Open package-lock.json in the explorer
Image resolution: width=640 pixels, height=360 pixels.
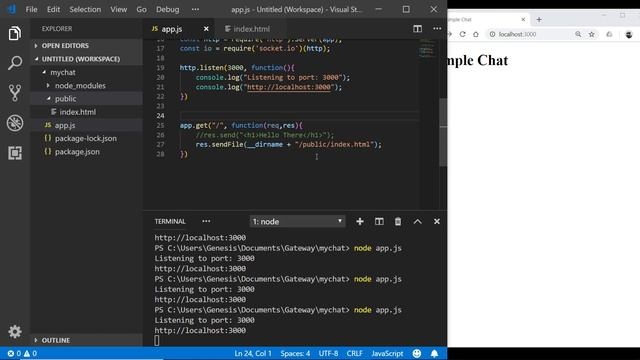[x=86, y=138]
